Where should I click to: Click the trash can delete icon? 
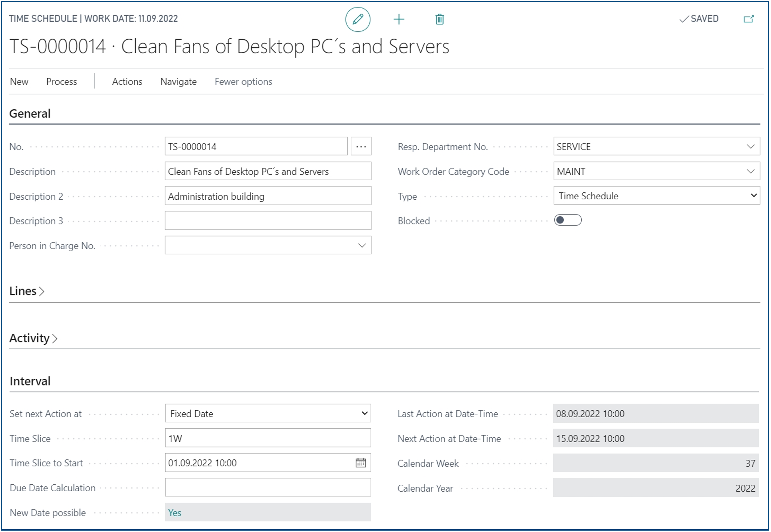[439, 19]
